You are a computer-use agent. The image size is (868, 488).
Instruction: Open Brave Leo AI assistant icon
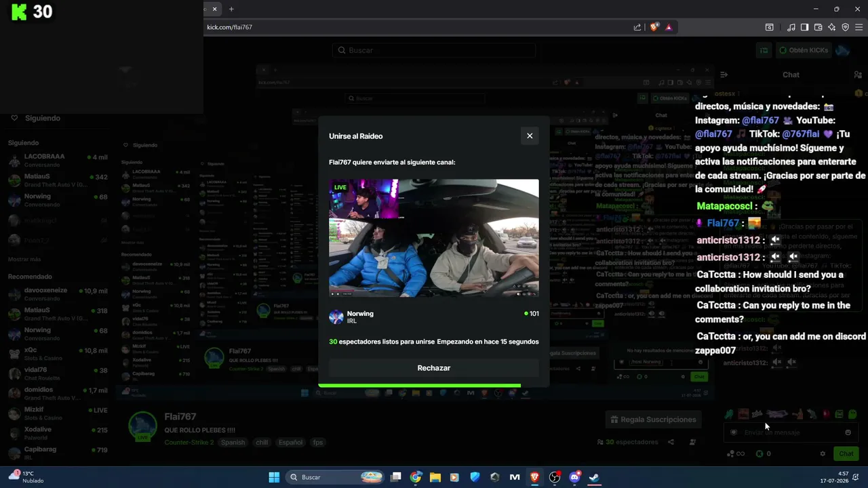(x=831, y=27)
